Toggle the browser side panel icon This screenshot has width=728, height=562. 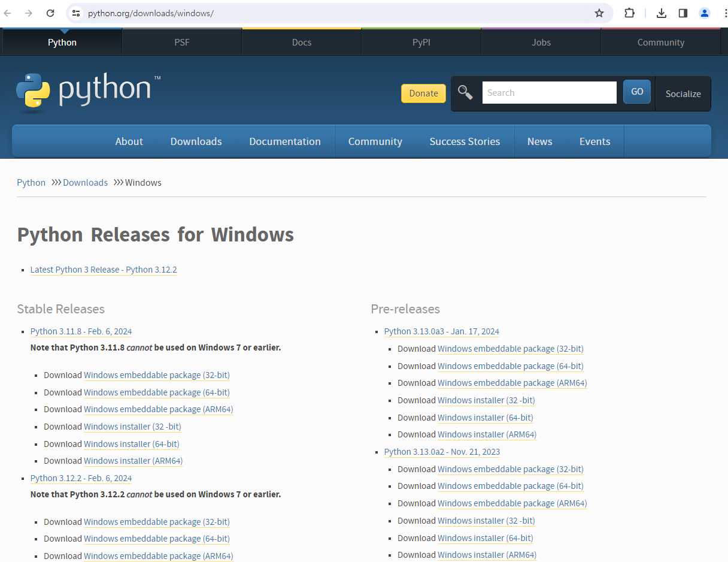683,13
